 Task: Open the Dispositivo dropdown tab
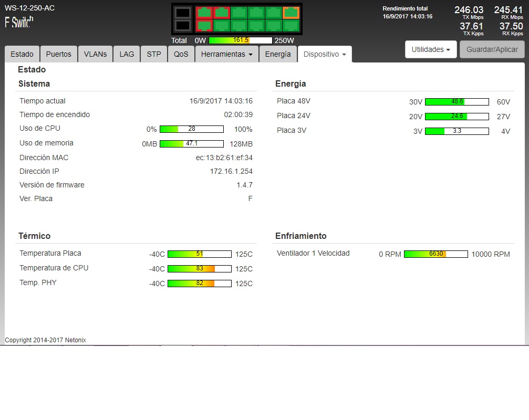(325, 54)
